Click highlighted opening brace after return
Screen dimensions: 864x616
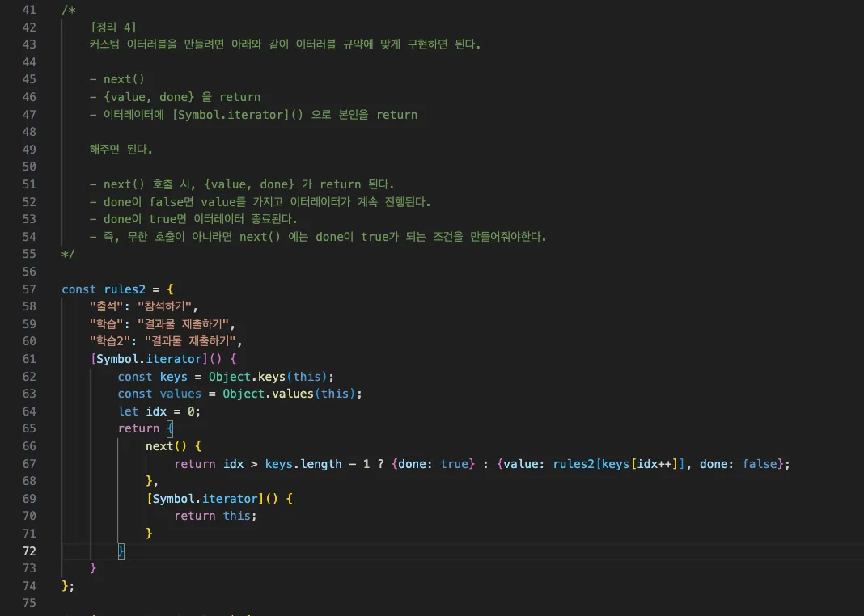pos(170,428)
